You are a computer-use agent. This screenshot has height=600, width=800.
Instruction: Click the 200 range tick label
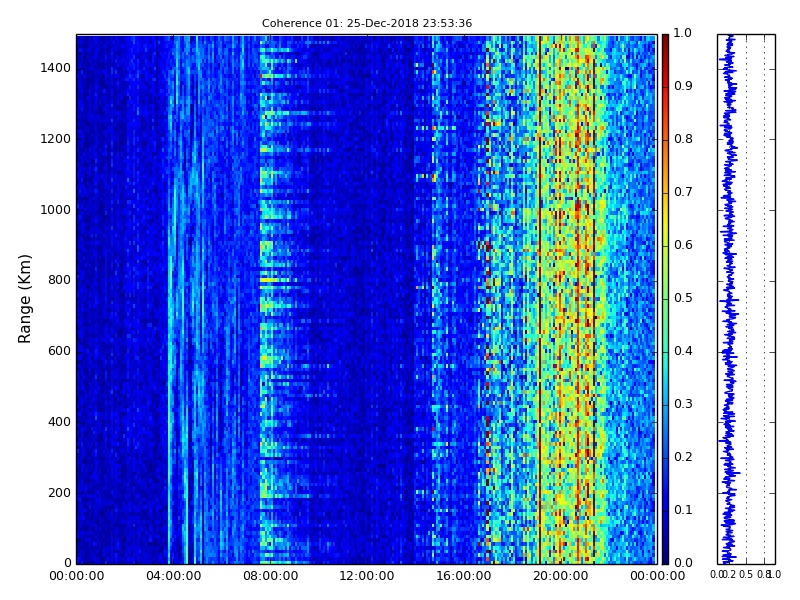click(x=59, y=493)
